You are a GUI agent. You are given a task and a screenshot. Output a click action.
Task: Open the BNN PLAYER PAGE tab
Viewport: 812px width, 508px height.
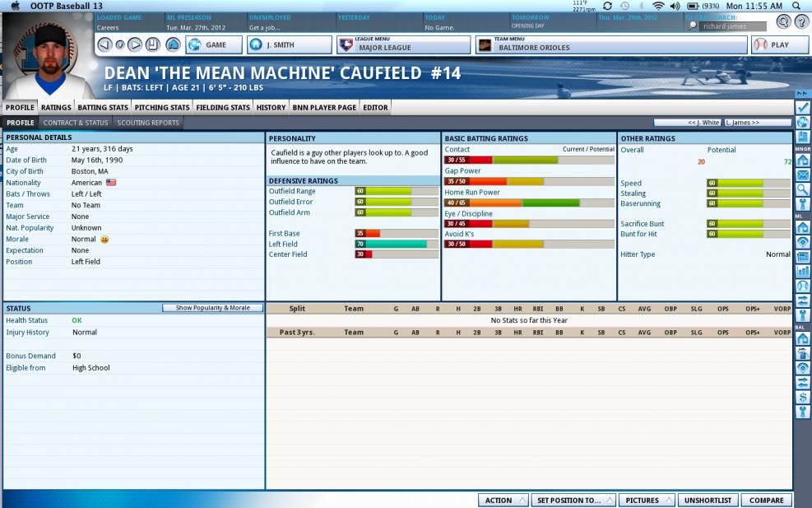coord(324,107)
